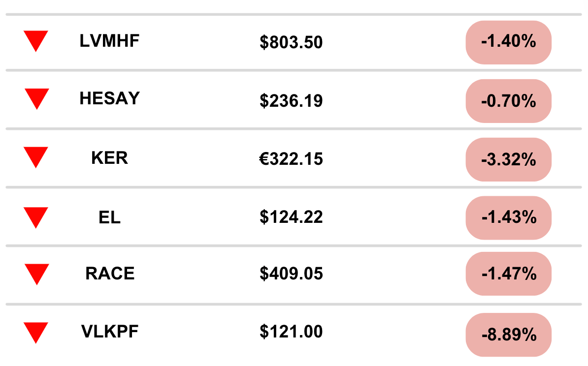Image resolution: width=588 pixels, height=366 pixels.
Task: Open the LVMHF ticker symbol
Action: click(109, 41)
